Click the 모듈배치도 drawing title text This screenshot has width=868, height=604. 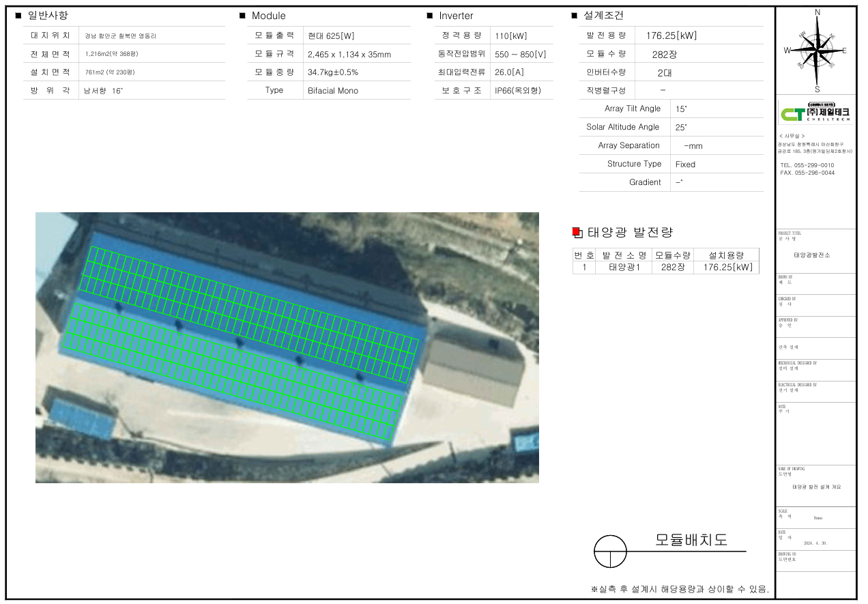pos(691,540)
